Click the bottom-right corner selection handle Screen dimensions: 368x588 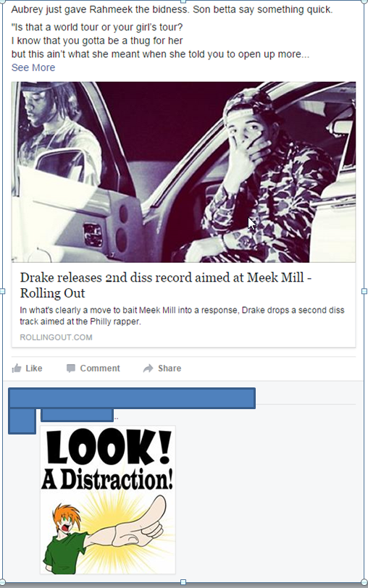364,582
